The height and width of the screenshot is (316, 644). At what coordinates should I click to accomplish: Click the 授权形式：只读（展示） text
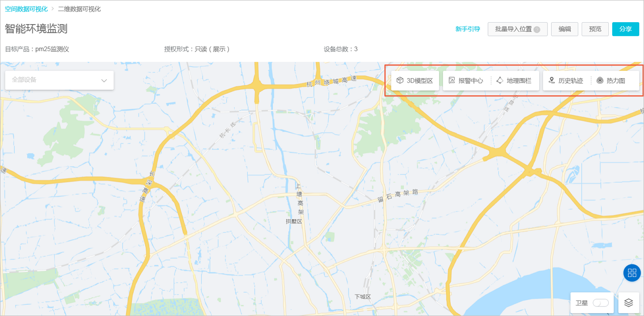pyautogui.click(x=197, y=49)
